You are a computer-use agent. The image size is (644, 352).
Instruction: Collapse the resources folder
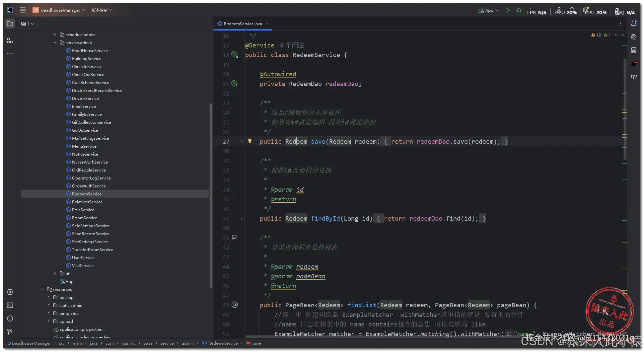pyautogui.click(x=42, y=289)
